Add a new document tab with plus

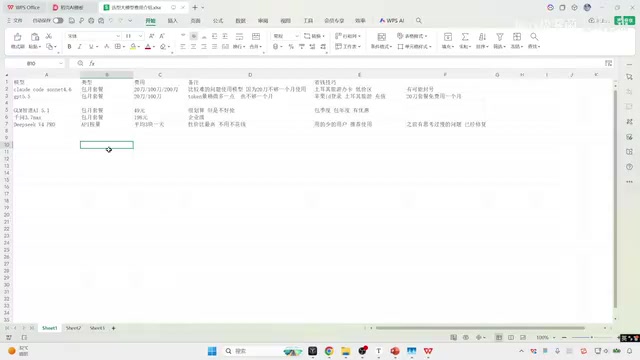195,7
